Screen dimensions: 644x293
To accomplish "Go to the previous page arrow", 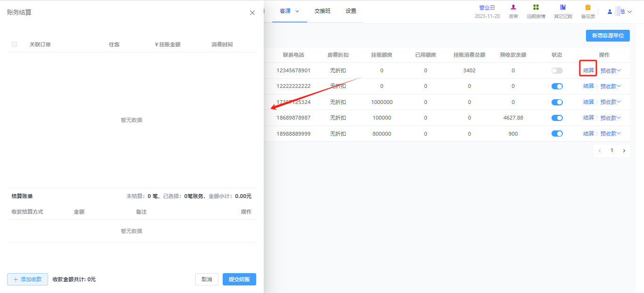I will pos(600,151).
